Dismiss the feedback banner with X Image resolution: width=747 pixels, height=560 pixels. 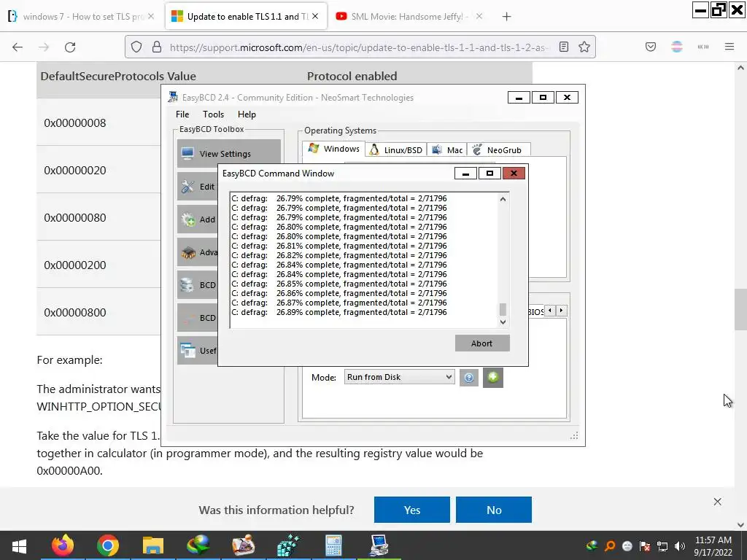(x=718, y=502)
